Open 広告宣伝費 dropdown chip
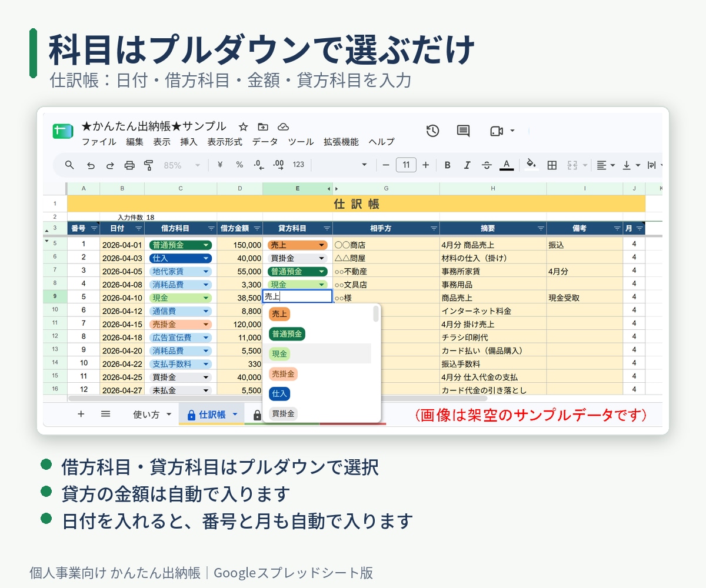 [180, 338]
